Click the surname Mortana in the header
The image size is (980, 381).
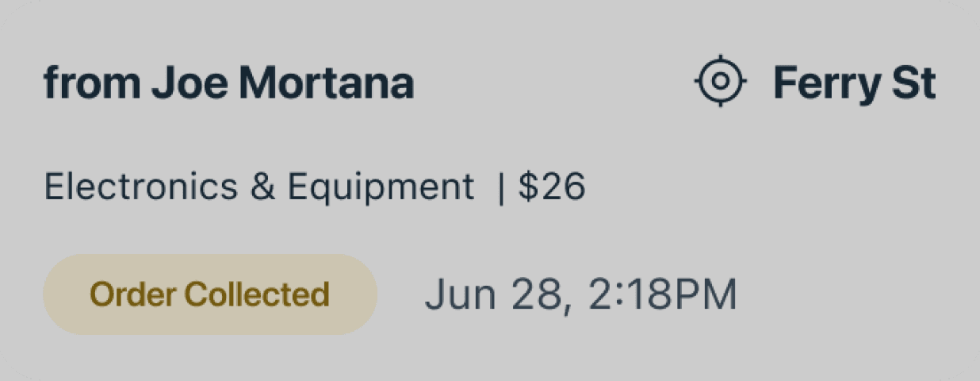point(327,83)
